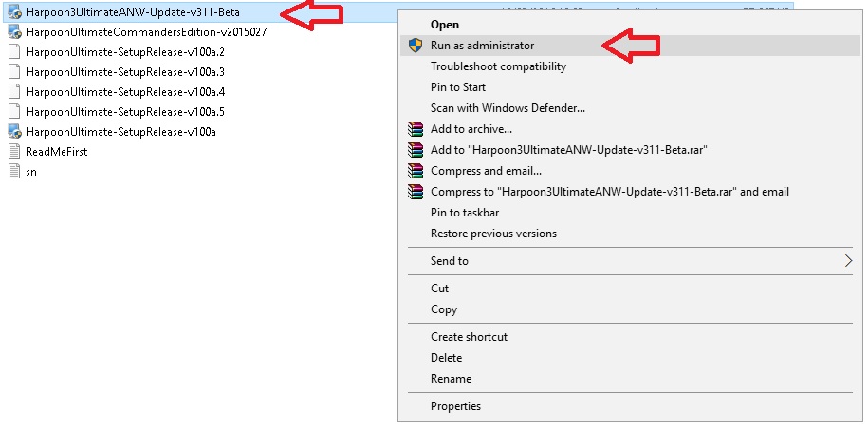868x431 pixels.
Task: Select file name Harpoon3UltimateANW-Update-v311-Beta
Action: pos(132,11)
